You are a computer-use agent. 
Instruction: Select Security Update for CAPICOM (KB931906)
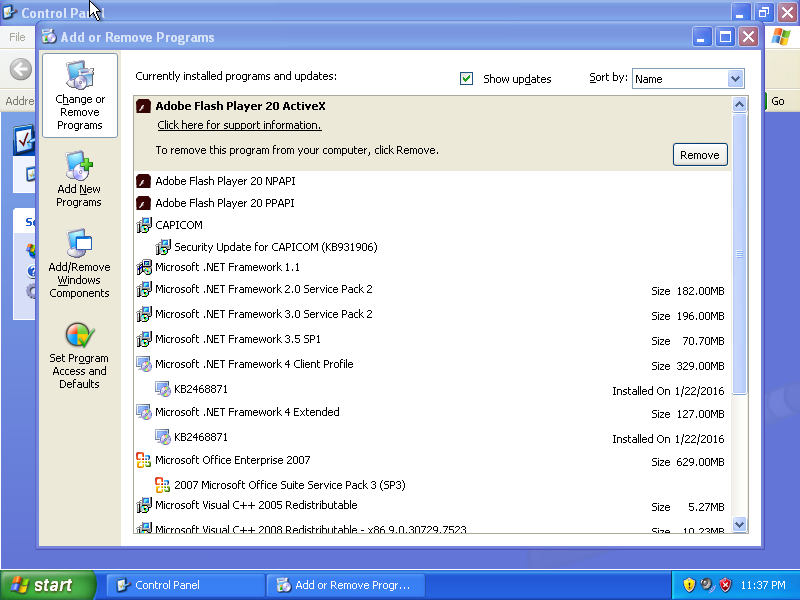point(268,247)
